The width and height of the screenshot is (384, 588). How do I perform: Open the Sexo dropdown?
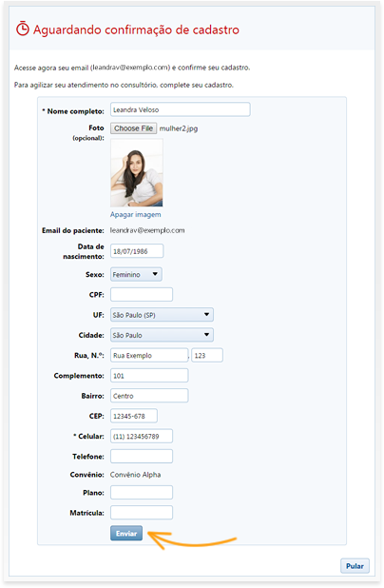[136, 275]
